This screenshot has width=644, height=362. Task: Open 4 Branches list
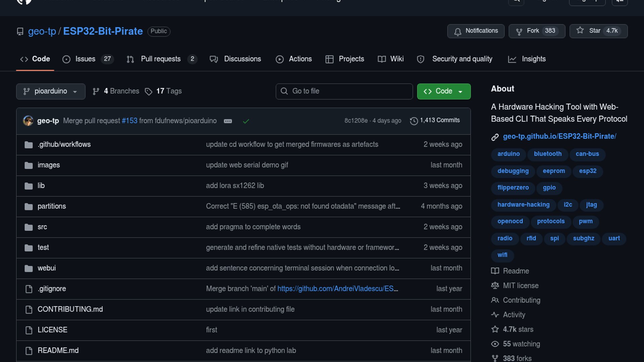[116, 91]
